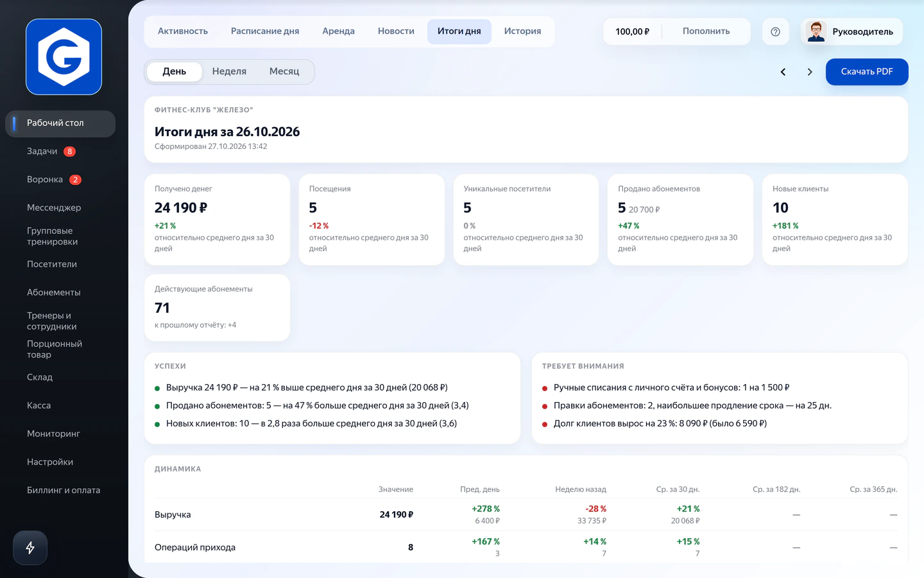
Task: Open the История tab
Action: pos(522,31)
